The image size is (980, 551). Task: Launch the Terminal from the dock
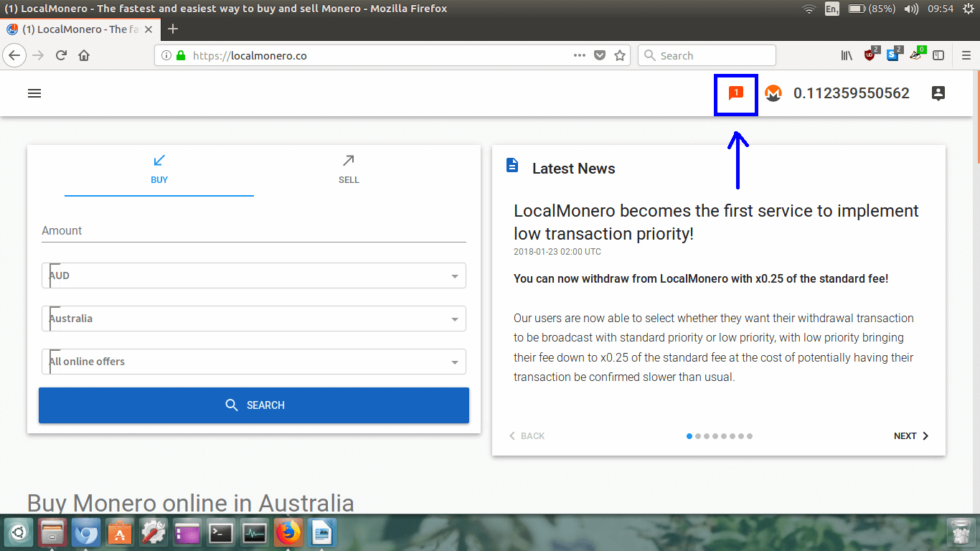tap(221, 533)
